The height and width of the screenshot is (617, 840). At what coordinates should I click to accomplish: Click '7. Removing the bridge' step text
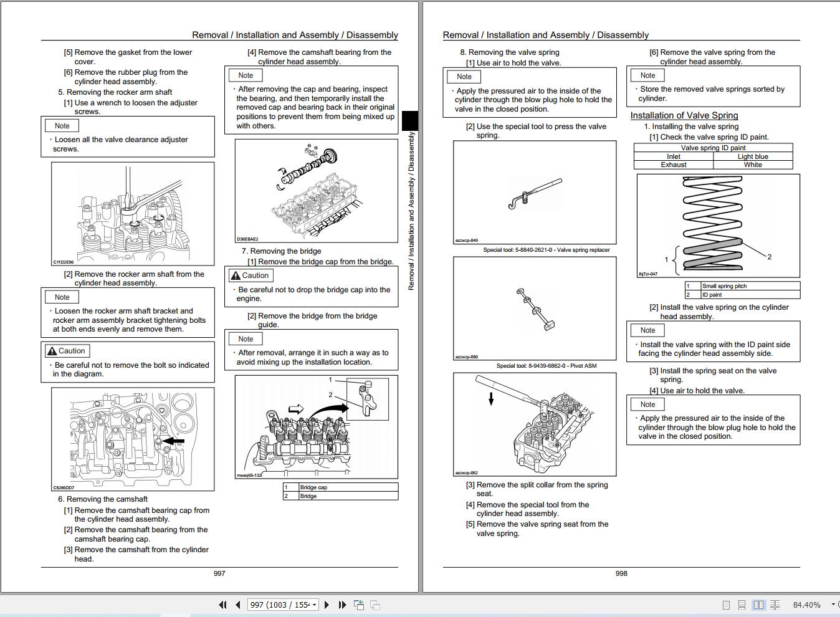click(x=281, y=251)
